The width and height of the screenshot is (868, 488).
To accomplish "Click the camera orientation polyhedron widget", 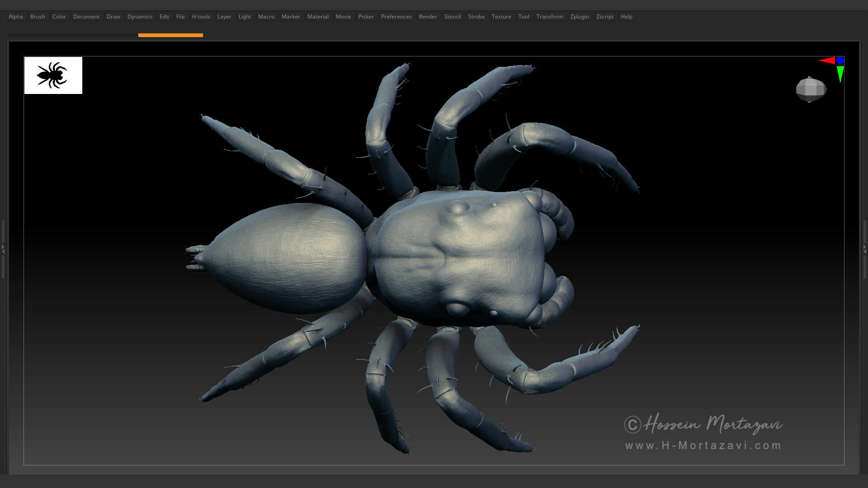I will (x=811, y=89).
